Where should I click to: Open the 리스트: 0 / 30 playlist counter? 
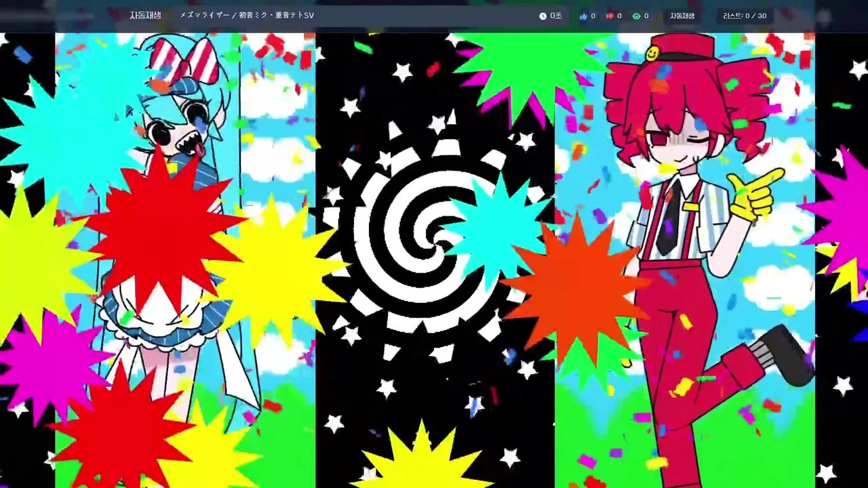click(745, 16)
